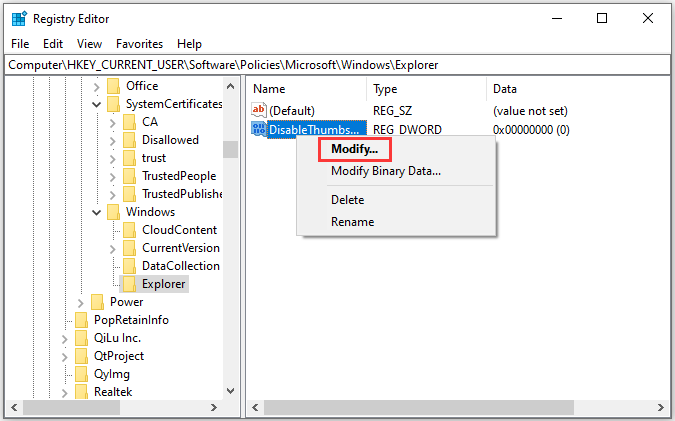The width and height of the screenshot is (675, 421).
Task: Expand the QtProject key
Action: [x=65, y=358]
